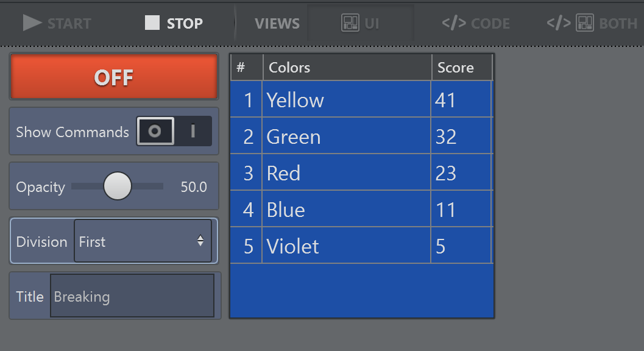Click the VIEWS label in toolbar

click(277, 23)
